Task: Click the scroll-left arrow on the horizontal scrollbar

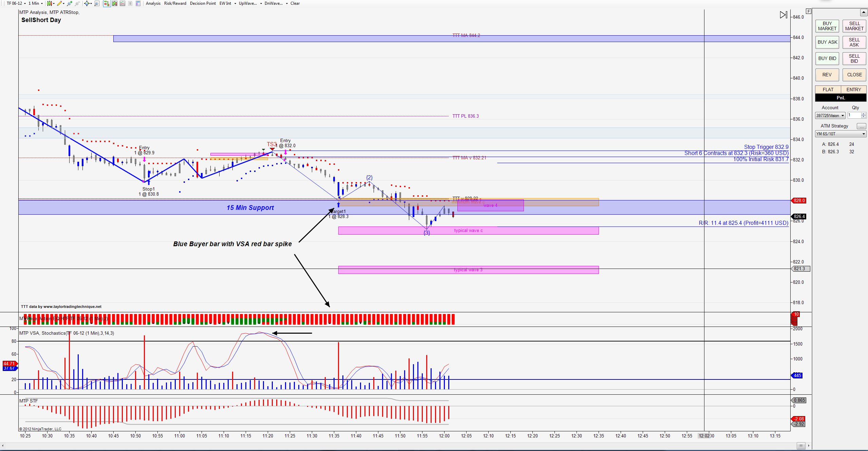Action: [x=3, y=446]
